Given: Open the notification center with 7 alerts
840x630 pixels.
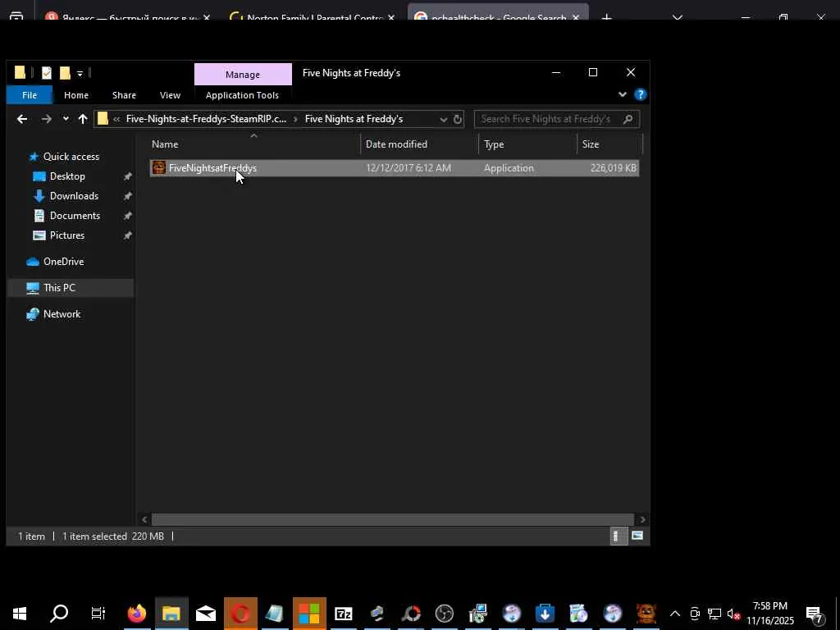Looking at the screenshot, I should [815, 614].
